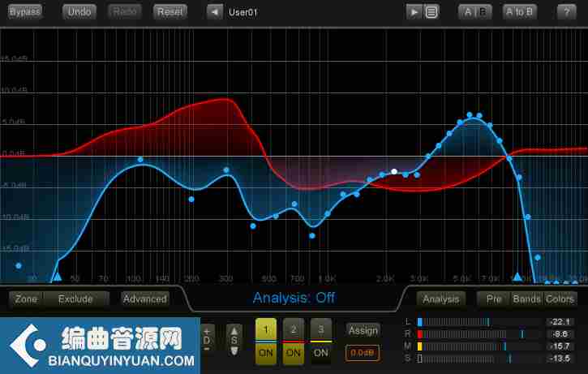Click the Undo button
The width and height of the screenshot is (588, 374).
click(x=79, y=11)
